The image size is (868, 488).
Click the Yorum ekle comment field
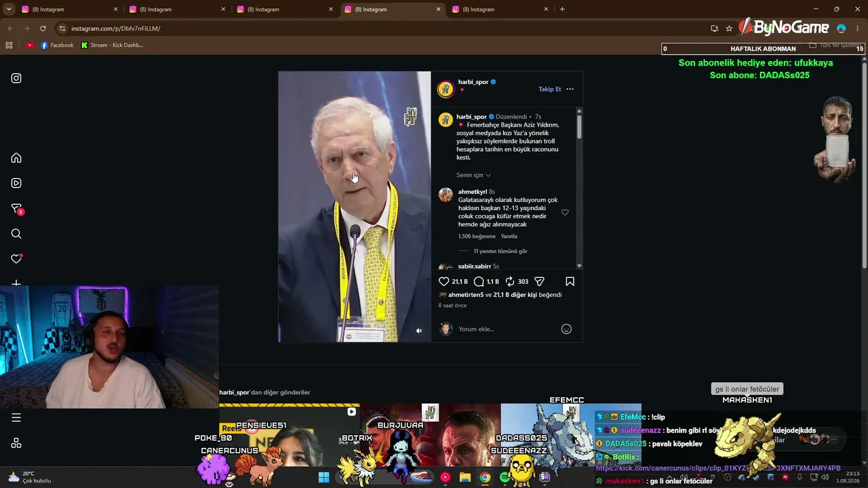point(505,329)
